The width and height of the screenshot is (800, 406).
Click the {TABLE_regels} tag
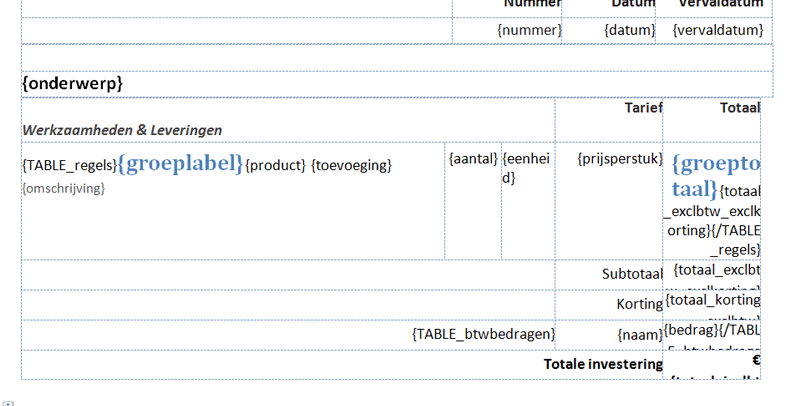[x=69, y=165]
